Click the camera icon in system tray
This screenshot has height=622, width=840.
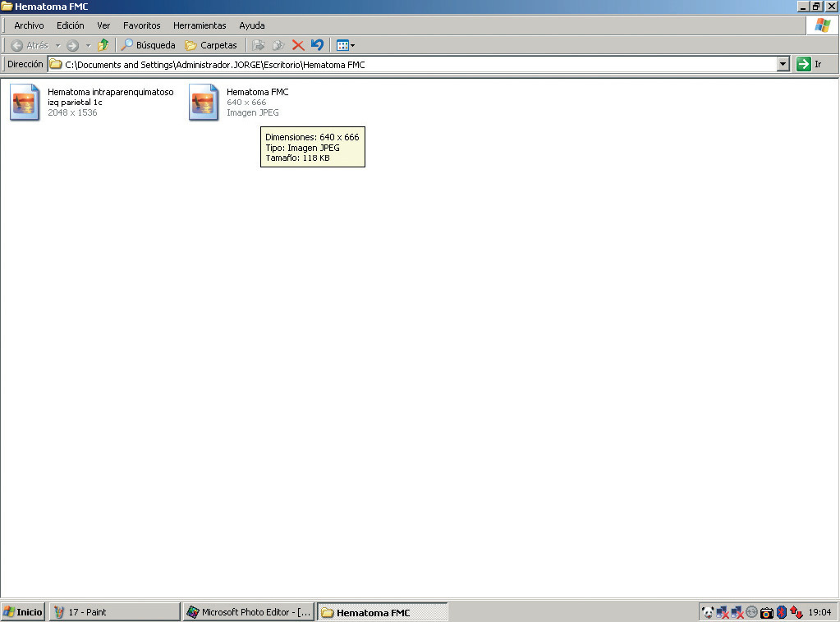tap(766, 612)
